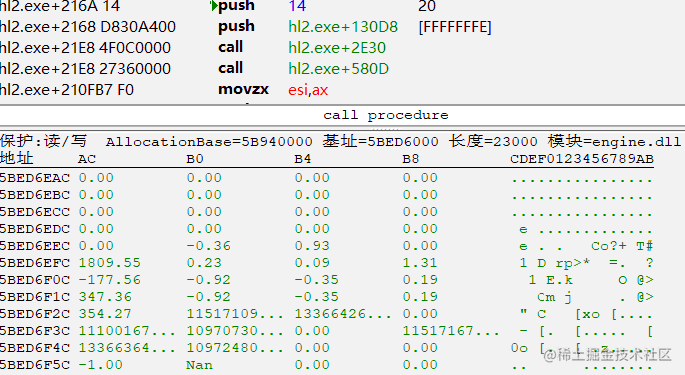685x375 pixels.
Task: Click the B0 column header
Action: click(x=195, y=159)
